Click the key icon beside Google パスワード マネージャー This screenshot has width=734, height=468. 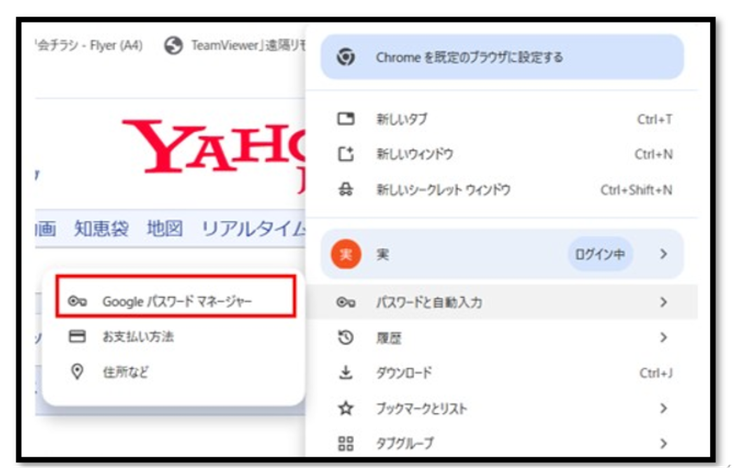pyautogui.click(x=77, y=301)
